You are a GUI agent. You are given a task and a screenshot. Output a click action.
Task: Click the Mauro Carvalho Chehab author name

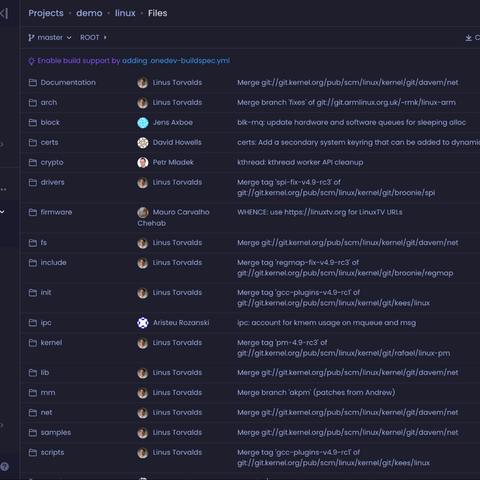(173, 217)
